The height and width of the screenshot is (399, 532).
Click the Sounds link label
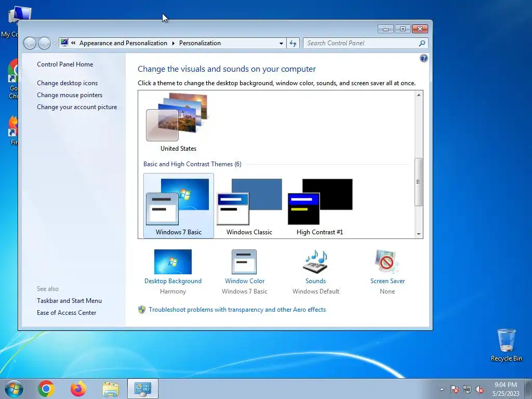pos(315,281)
